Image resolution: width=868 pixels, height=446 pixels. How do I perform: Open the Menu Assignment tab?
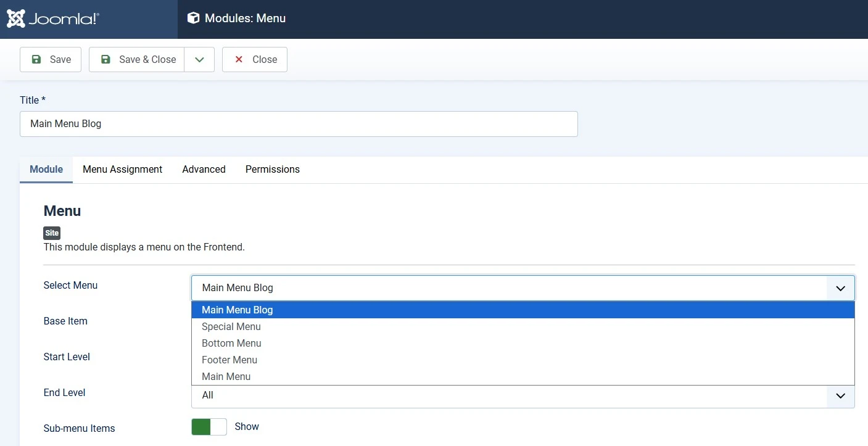(x=123, y=170)
